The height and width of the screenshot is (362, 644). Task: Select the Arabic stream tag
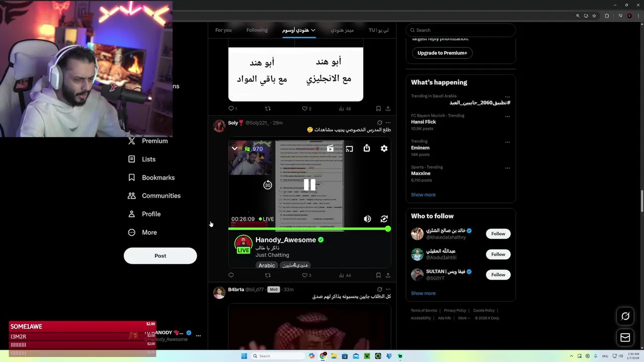click(x=267, y=265)
